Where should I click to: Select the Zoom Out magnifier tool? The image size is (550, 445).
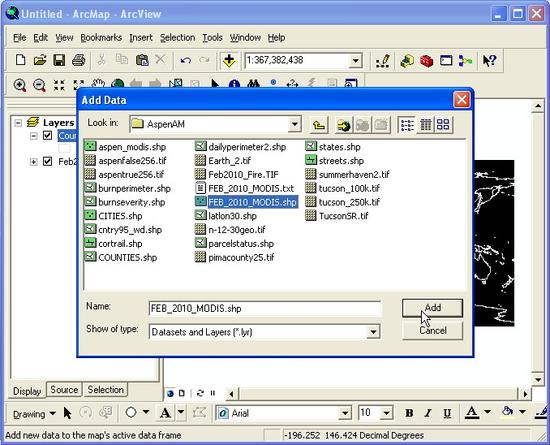coord(39,85)
